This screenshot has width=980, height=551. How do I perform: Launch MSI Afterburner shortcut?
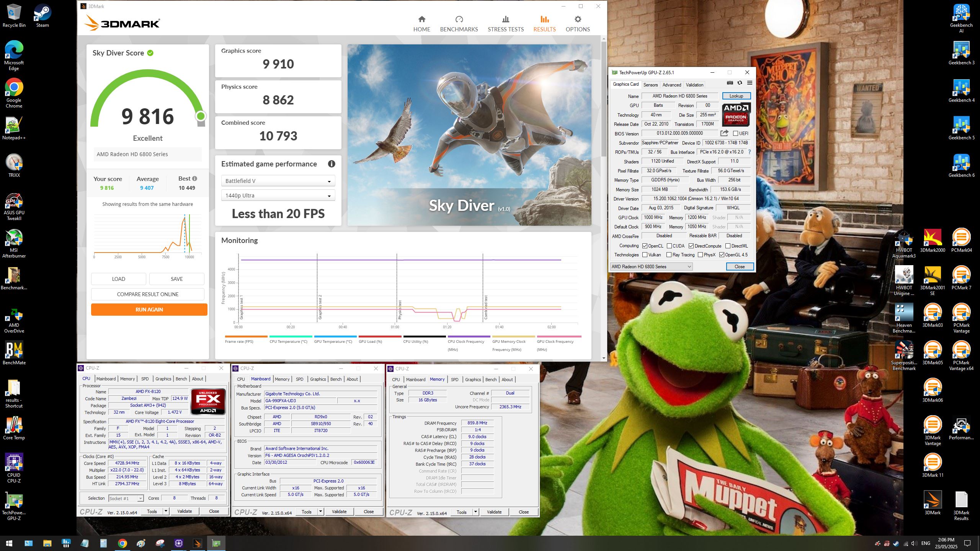[14, 244]
